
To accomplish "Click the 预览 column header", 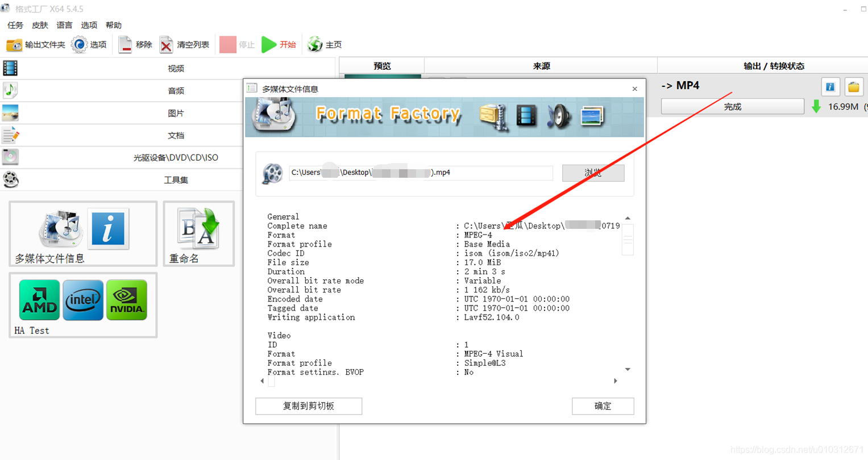I will (x=382, y=66).
